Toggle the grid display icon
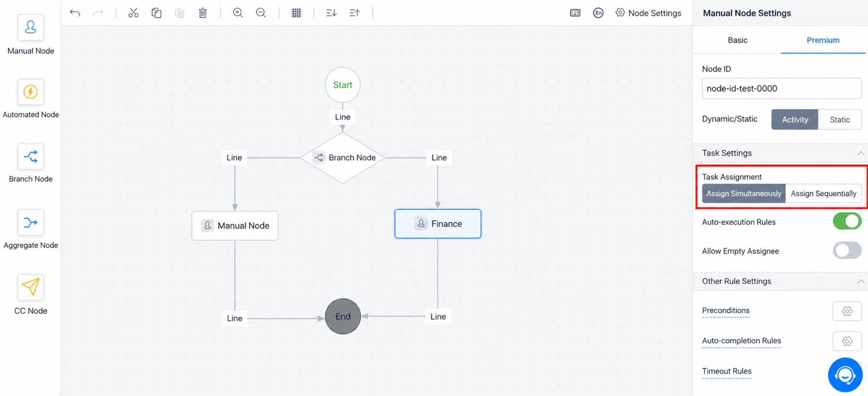The height and width of the screenshot is (396, 868). click(296, 13)
